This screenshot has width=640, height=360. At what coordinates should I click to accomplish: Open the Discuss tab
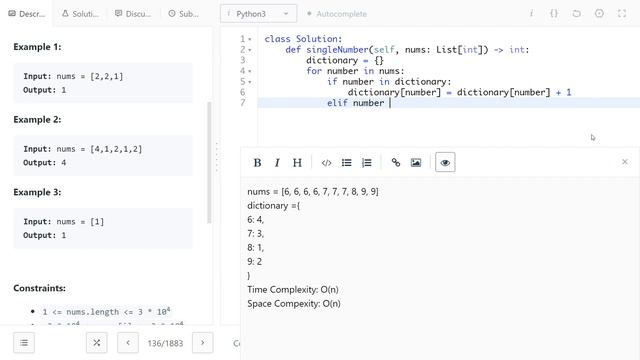point(133,14)
